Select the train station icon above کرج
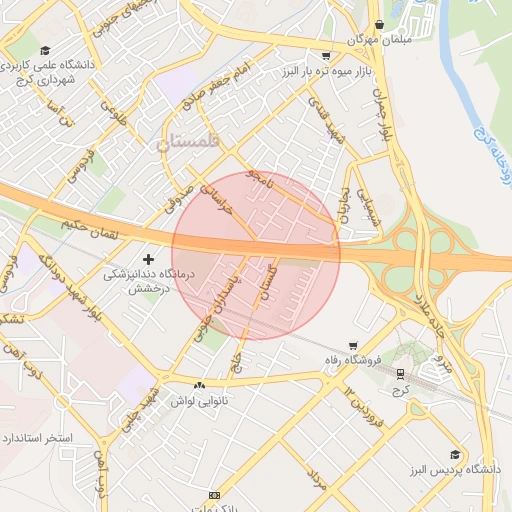Image resolution: width=512 pixels, height=512 pixels. pyautogui.click(x=400, y=375)
